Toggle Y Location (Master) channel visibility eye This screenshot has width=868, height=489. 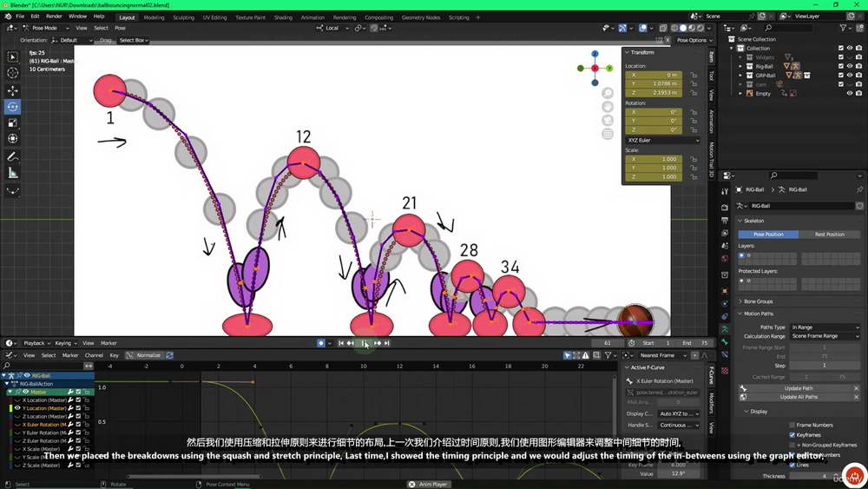17,408
